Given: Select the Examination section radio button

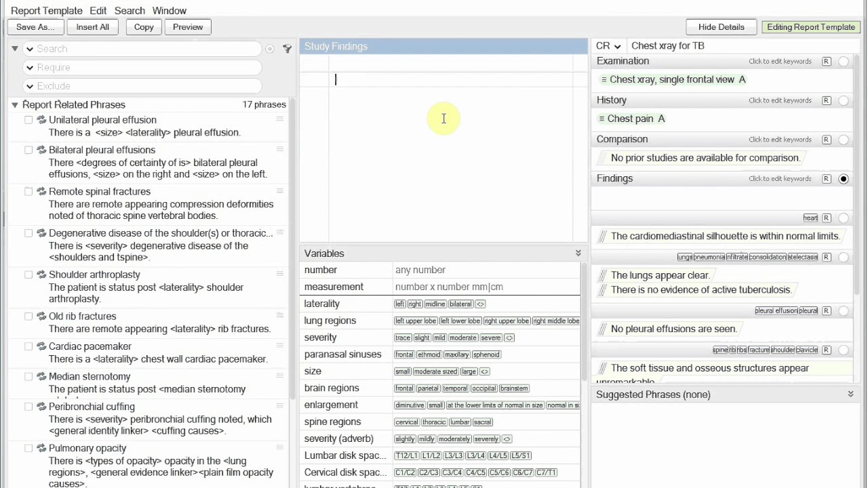Looking at the screenshot, I should pyautogui.click(x=844, y=61).
